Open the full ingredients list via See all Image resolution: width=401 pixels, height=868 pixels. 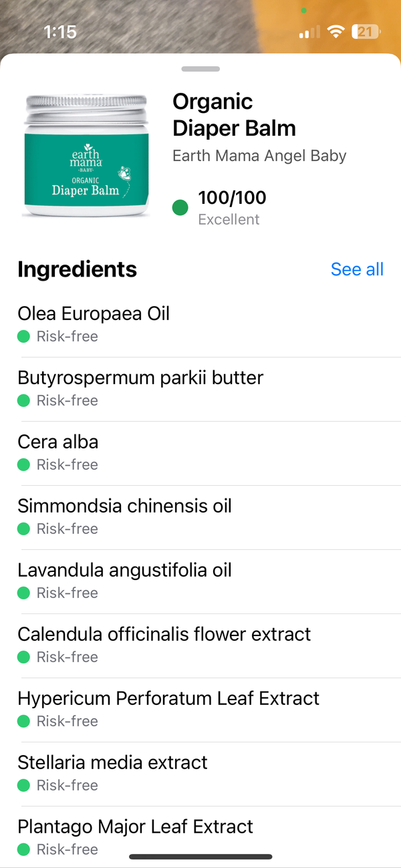pyautogui.click(x=357, y=269)
